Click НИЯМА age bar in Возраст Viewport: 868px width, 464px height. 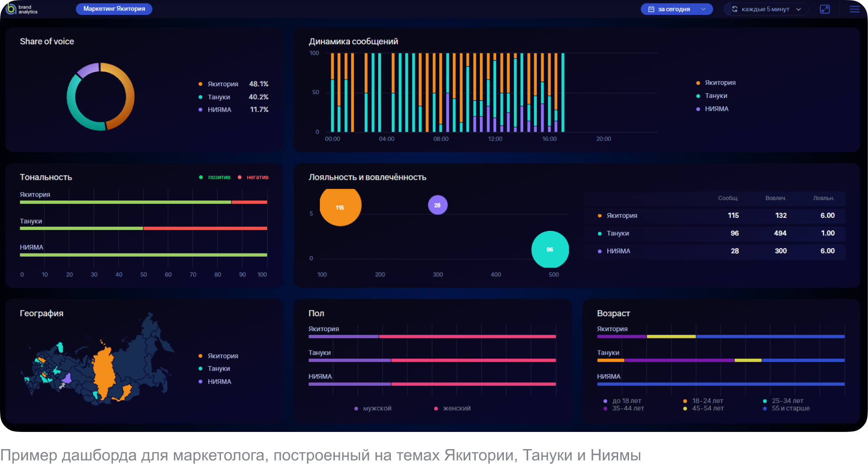coord(721,384)
